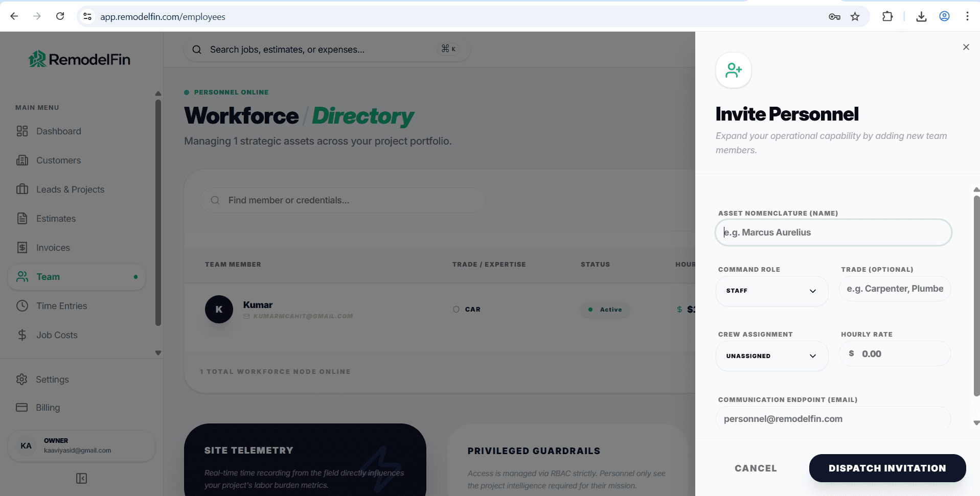
Task: Click the Leads & Projects briefcase icon
Action: coord(22,190)
